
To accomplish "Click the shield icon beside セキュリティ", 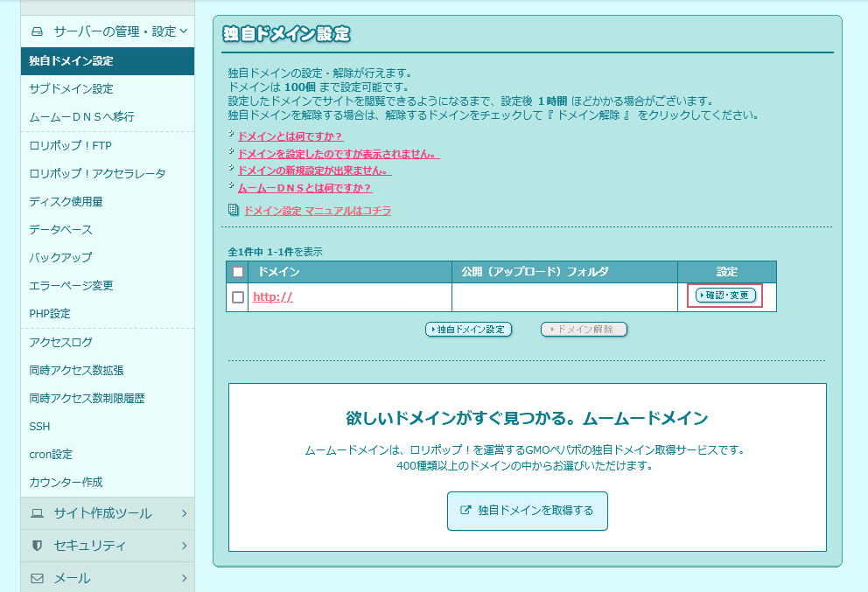I will [x=37, y=546].
